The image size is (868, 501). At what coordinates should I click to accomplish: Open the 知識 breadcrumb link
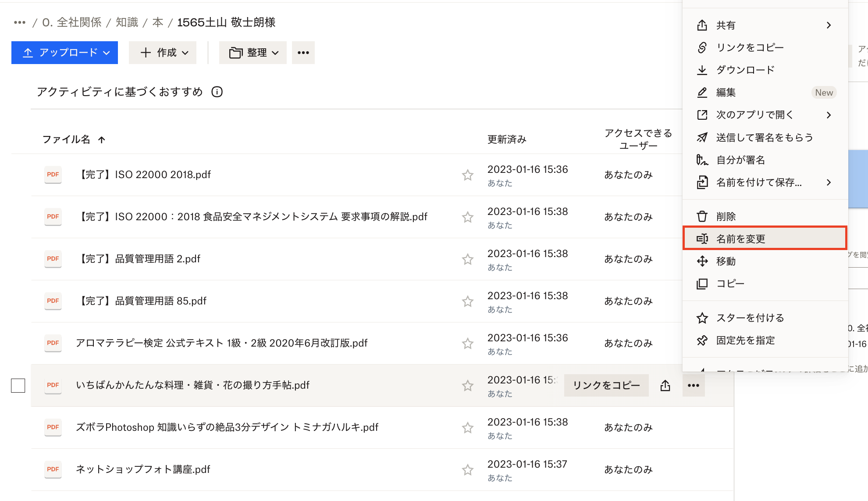pos(127,22)
